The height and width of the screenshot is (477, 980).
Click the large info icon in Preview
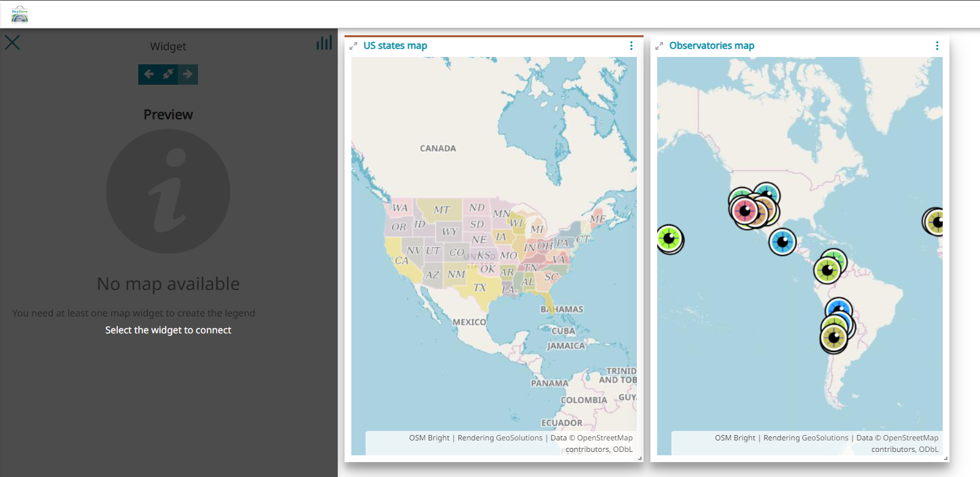[168, 192]
